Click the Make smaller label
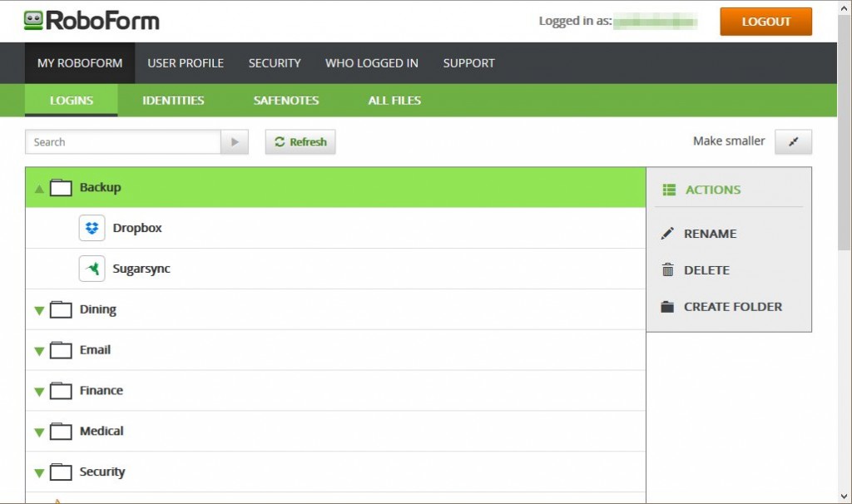This screenshot has height=504, width=852. tap(729, 141)
